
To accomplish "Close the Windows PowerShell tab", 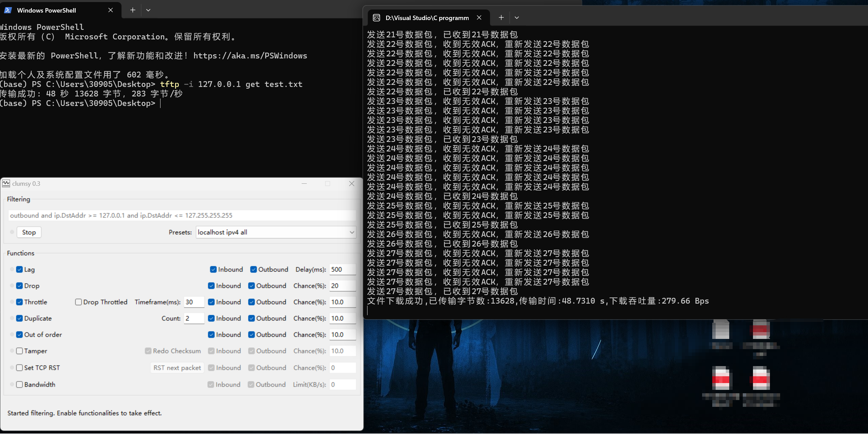I will point(111,10).
